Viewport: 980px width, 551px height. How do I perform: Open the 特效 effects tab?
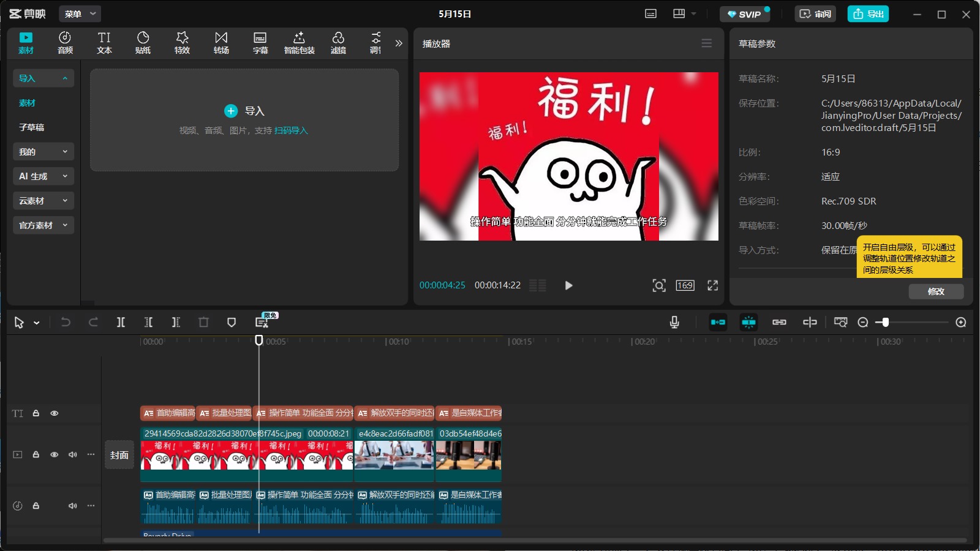coord(182,43)
